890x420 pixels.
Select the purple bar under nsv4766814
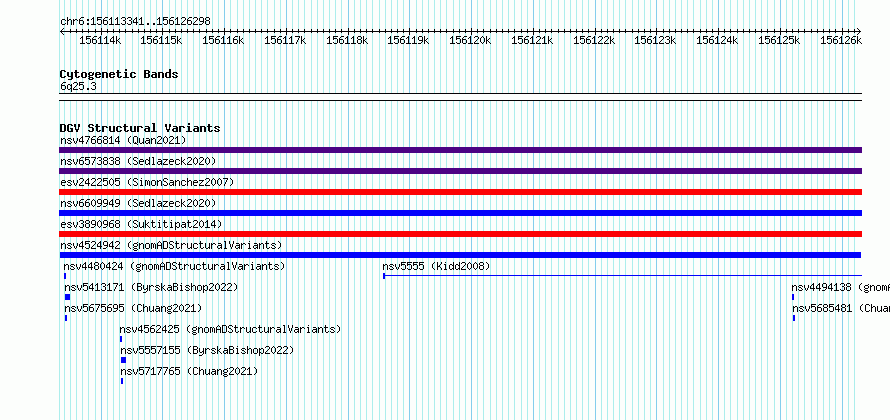point(460,150)
